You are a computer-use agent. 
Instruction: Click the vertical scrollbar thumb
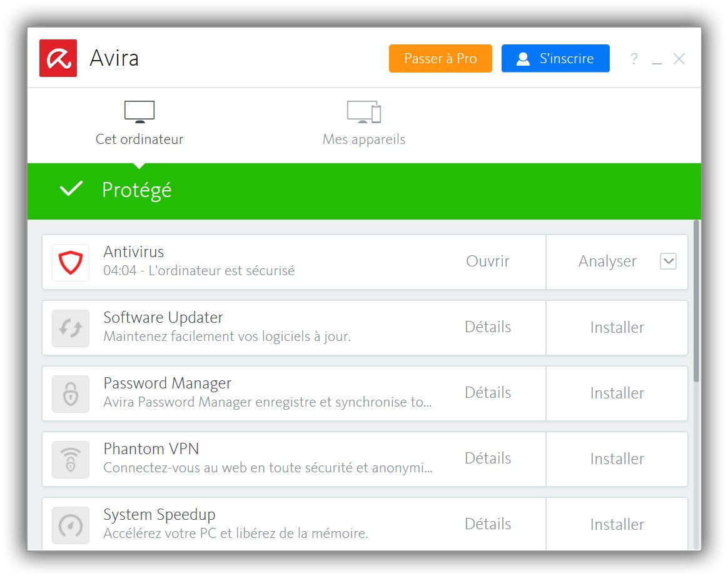(x=696, y=301)
